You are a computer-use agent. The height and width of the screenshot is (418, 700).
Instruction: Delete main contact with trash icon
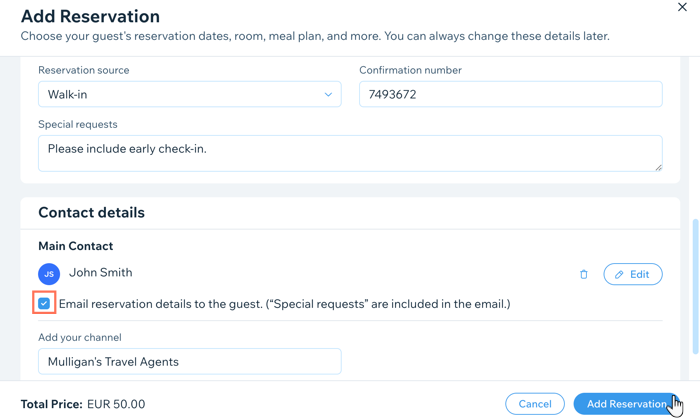pyautogui.click(x=583, y=274)
